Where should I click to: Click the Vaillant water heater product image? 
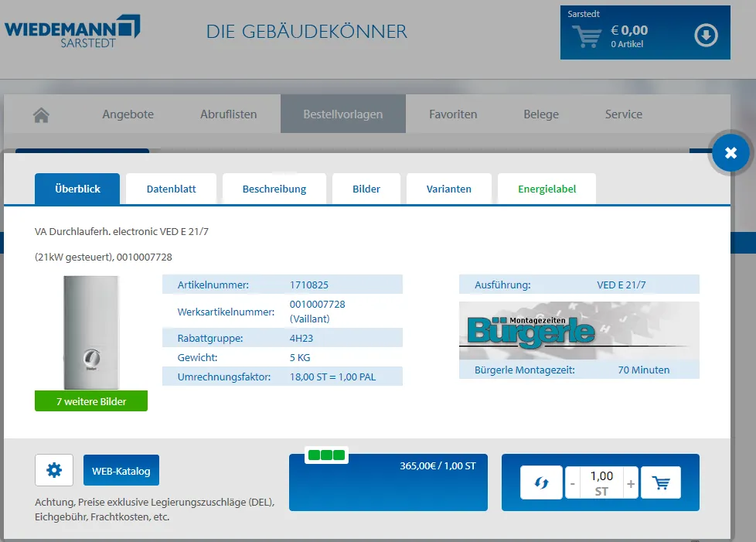point(91,332)
